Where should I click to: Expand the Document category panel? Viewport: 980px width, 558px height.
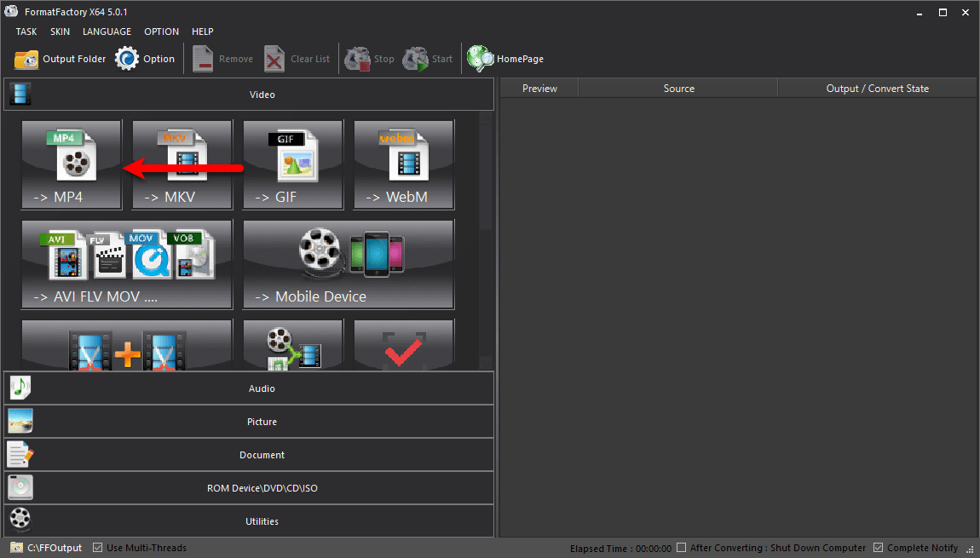click(x=249, y=455)
